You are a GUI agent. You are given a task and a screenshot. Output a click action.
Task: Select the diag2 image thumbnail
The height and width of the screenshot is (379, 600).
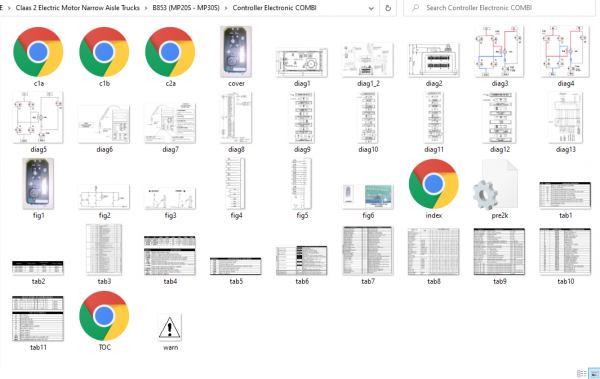click(x=434, y=60)
